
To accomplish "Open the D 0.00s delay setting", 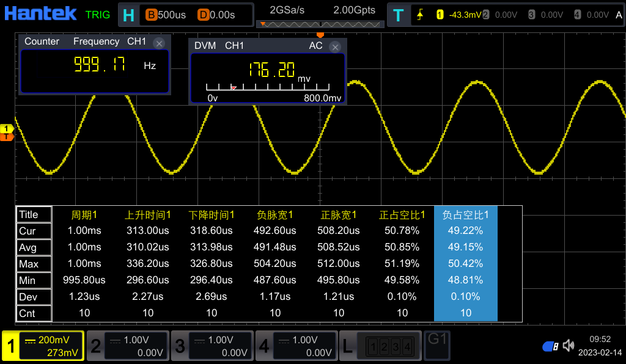I will [x=217, y=15].
